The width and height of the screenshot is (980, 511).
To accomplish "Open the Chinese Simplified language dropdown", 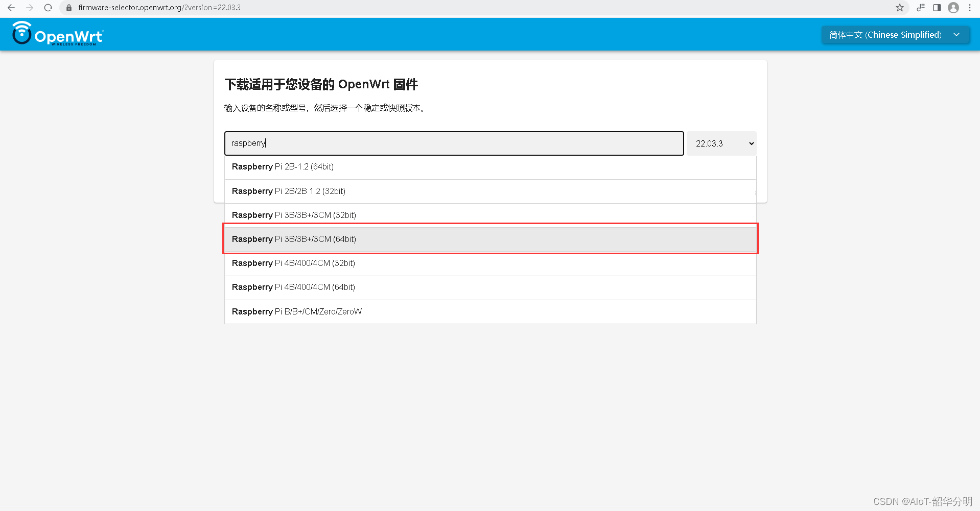I will (x=895, y=35).
